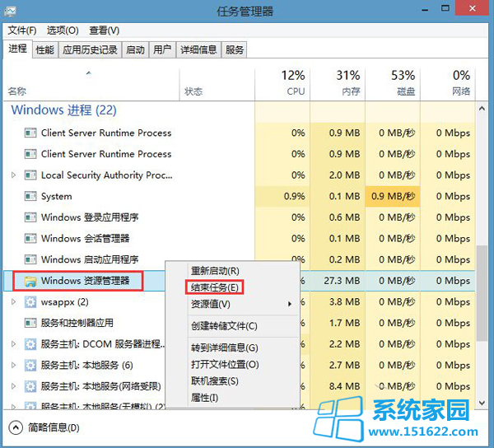Click the System process icon
494x448 pixels.
tap(30, 196)
